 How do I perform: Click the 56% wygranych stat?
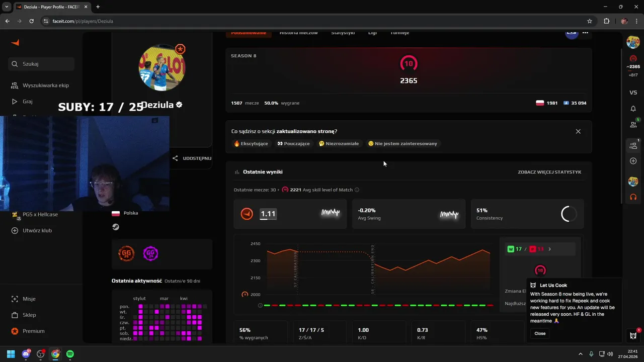click(260, 333)
